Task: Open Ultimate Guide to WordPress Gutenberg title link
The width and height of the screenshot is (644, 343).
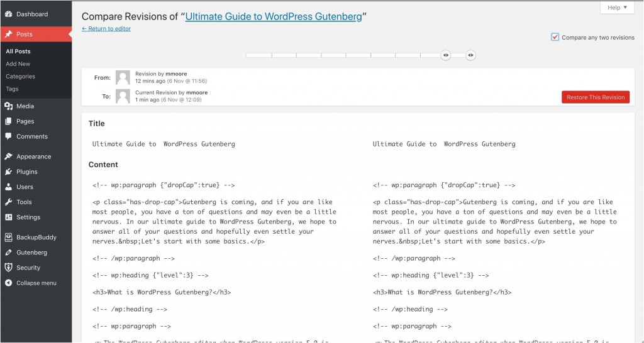Action: 274,16
